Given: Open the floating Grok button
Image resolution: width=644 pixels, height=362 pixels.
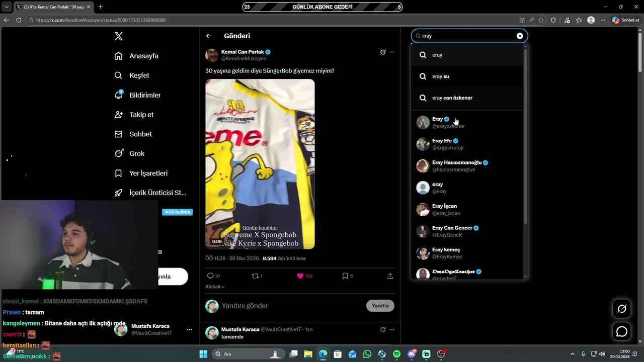Looking at the screenshot, I should tap(622, 309).
